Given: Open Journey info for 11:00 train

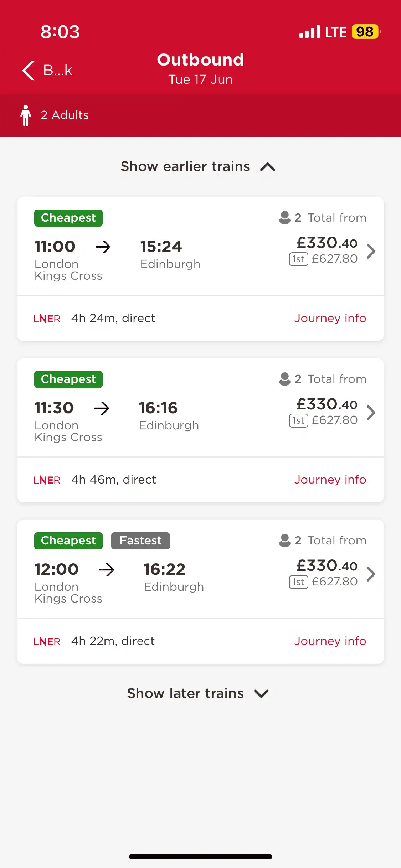Looking at the screenshot, I should 330,318.
